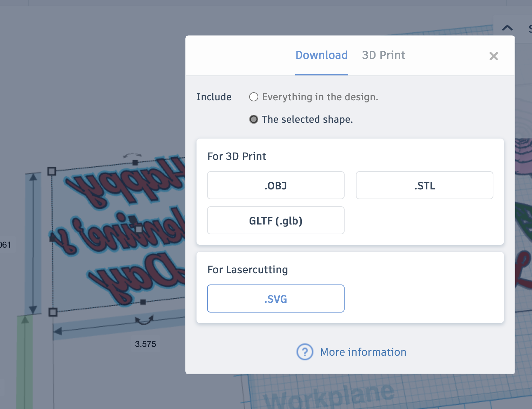Click the white center height handle on text
Image resolution: width=532 pixels, height=409 pixels.
click(x=139, y=229)
